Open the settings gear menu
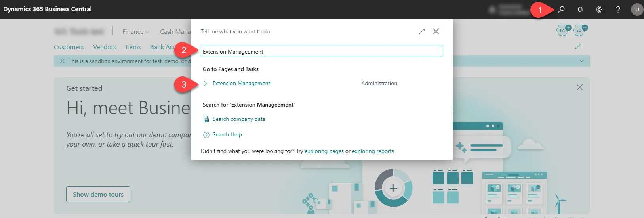The height and width of the screenshot is (218, 644). click(x=599, y=10)
